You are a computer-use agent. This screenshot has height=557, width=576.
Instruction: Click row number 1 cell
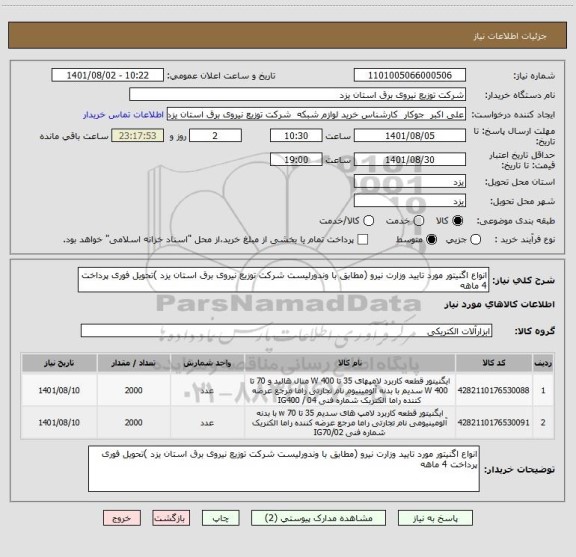(x=543, y=390)
